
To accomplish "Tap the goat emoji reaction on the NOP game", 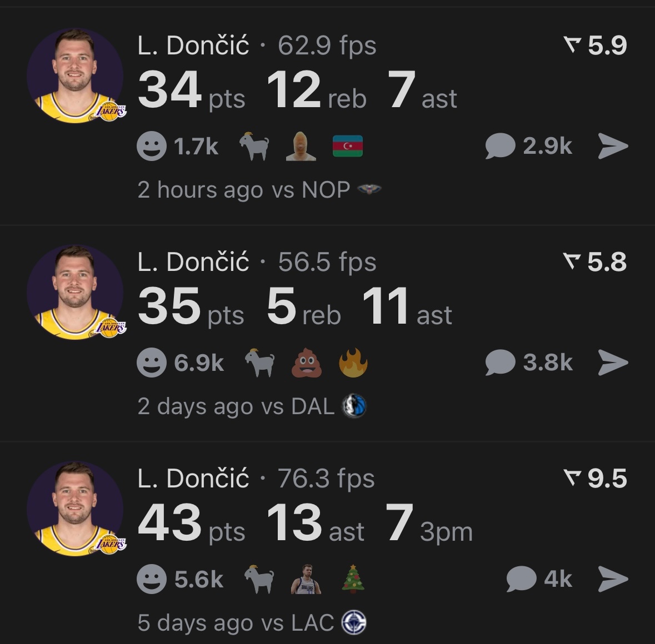I will point(254,147).
